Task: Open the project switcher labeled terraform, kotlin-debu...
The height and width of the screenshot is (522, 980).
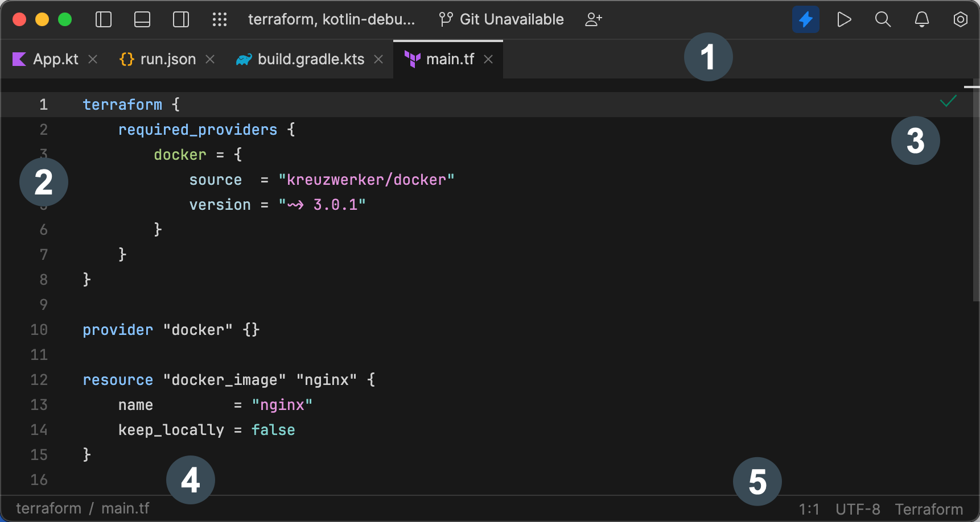Action: pyautogui.click(x=332, y=19)
